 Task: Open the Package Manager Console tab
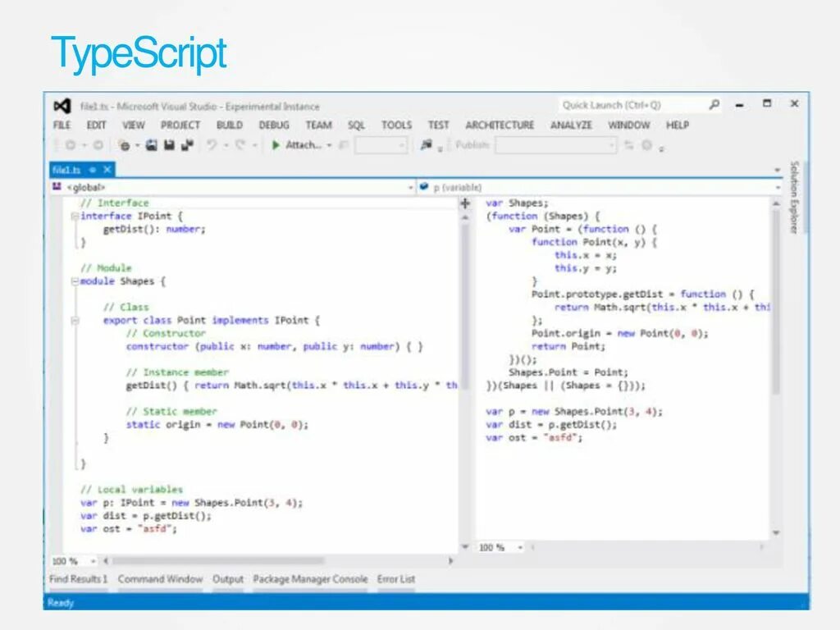[x=310, y=579]
